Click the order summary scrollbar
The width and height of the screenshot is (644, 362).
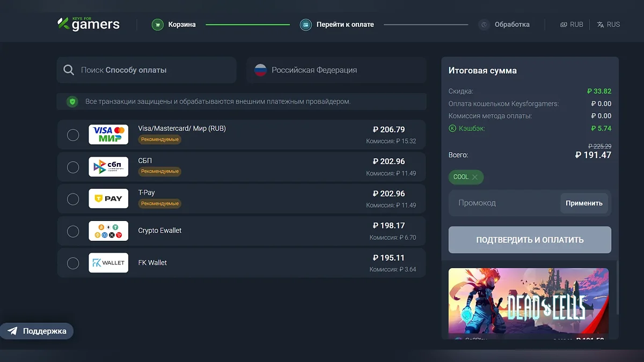[617, 287]
